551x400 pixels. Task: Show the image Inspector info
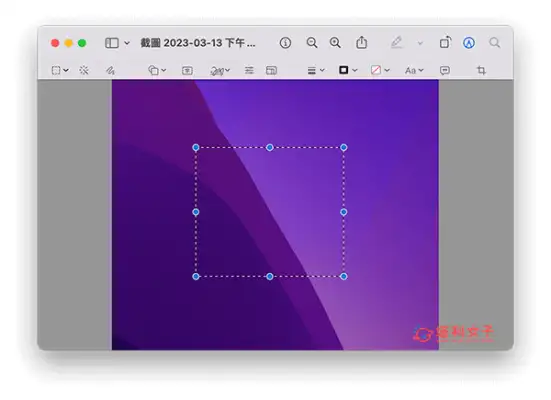pos(285,43)
